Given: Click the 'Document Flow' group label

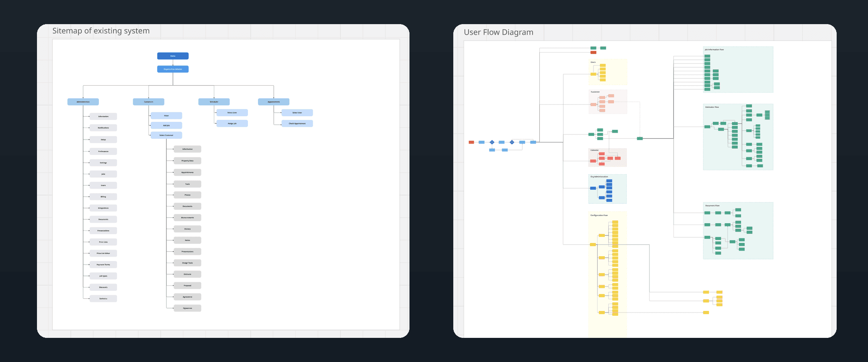Looking at the screenshot, I should (x=712, y=206).
